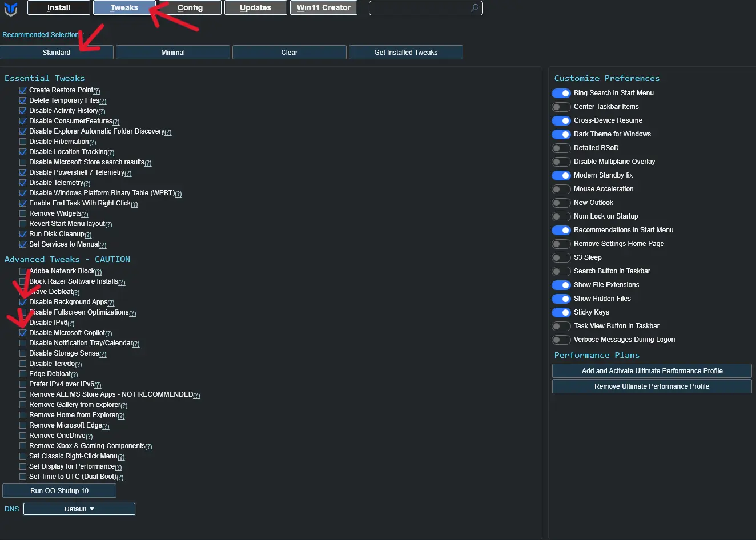The image size is (756, 540).
Task: Enable Detailed BSoD toggle
Action: tap(561, 148)
